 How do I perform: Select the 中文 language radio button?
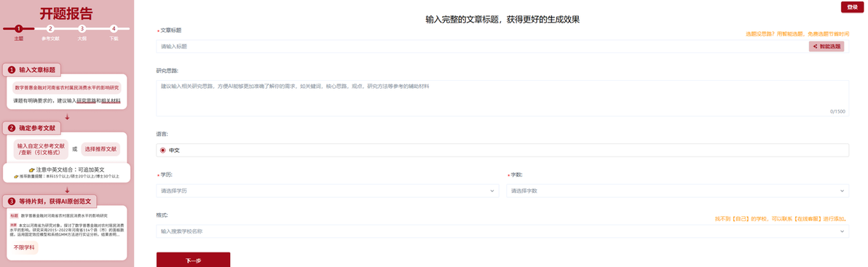pos(163,151)
